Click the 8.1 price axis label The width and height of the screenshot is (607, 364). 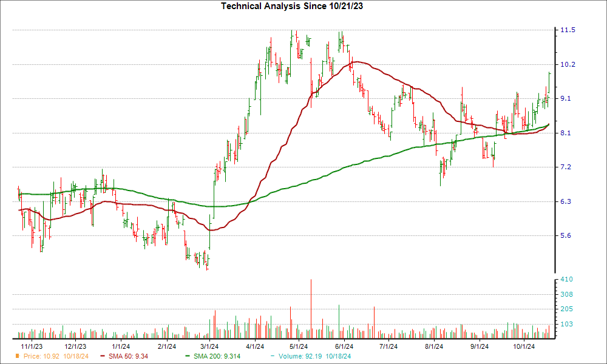point(566,133)
